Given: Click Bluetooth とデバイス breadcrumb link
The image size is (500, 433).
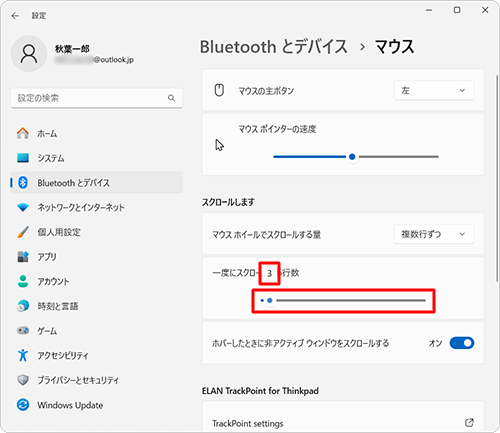Looking at the screenshot, I should coord(274,47).
